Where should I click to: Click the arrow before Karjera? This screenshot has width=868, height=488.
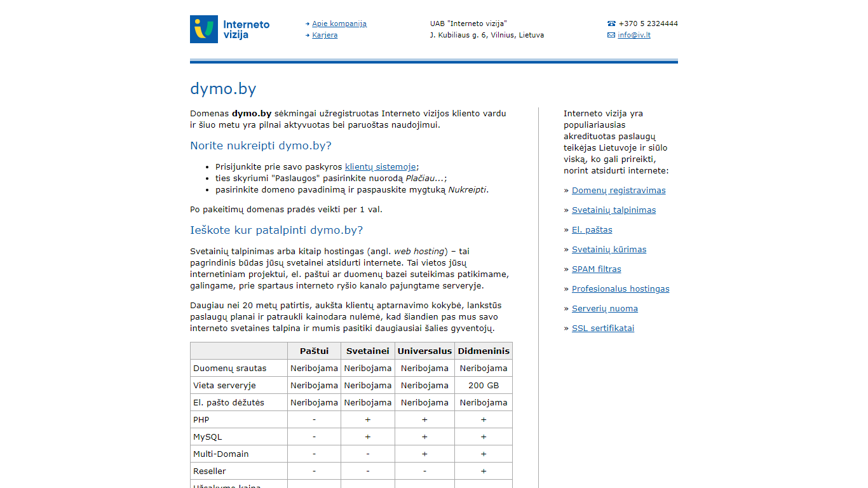click(x=308, y=35)
